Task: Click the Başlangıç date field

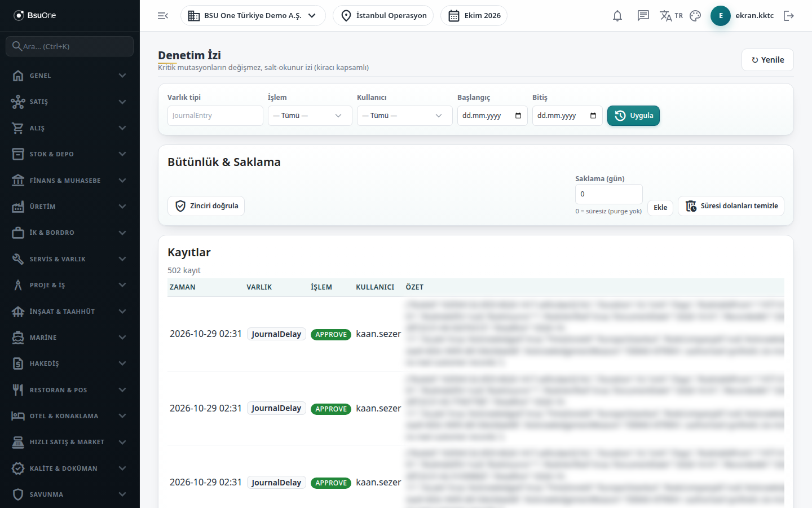Action: pos(492,116)
